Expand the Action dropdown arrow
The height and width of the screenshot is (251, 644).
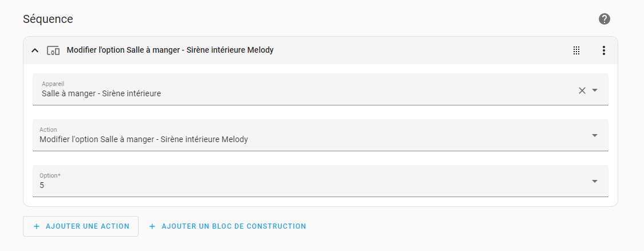pyautogui.click(x=595, y=135)
